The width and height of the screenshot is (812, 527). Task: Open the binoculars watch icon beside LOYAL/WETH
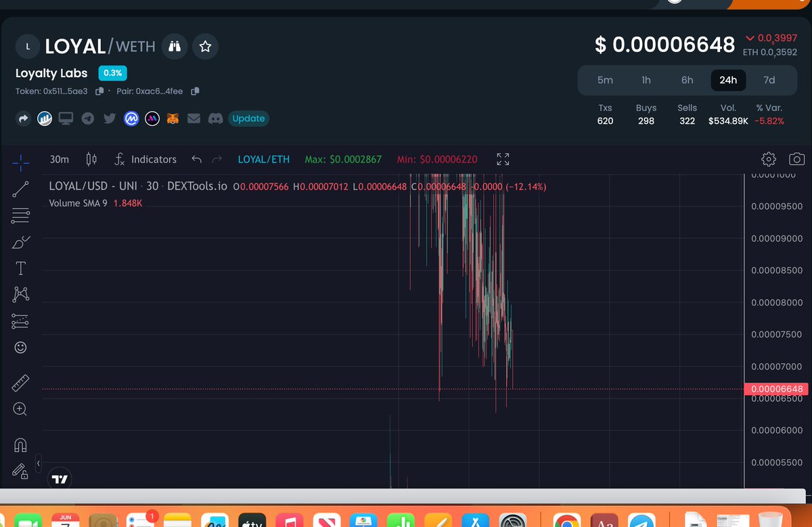click(x=175, y=46)
